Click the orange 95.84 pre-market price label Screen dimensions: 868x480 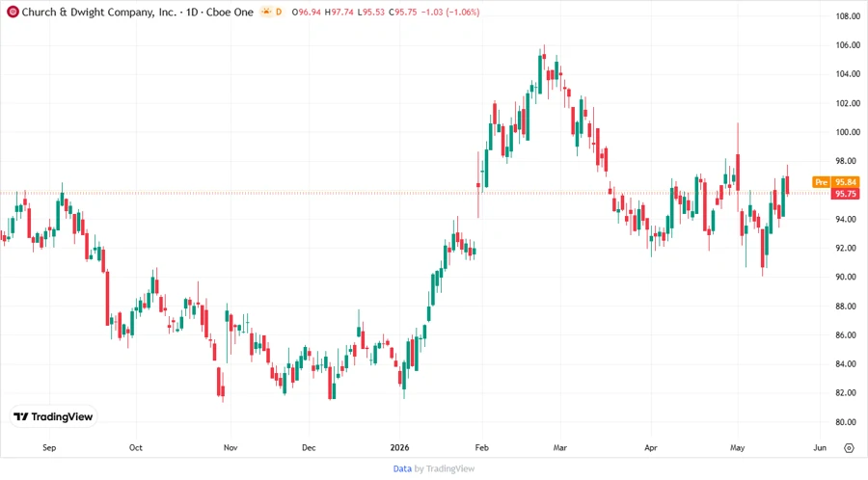click(x=845, y=182)
